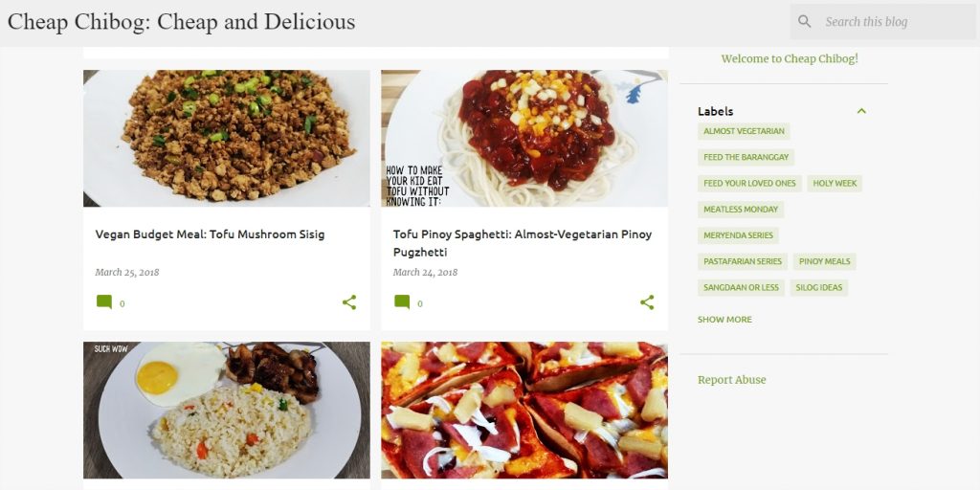980x490 pixels.
Task: Expand labels list with SHOW MORE
Action: [x=725, y=320]
